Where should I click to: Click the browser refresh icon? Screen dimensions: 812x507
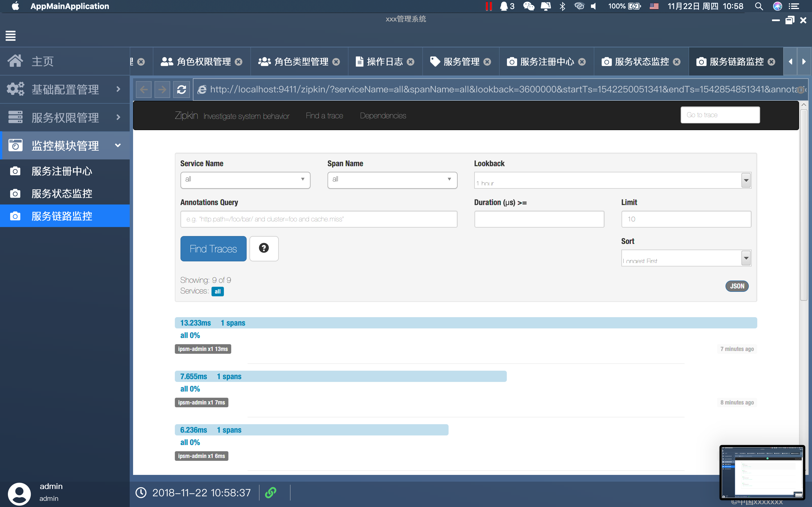182,89
